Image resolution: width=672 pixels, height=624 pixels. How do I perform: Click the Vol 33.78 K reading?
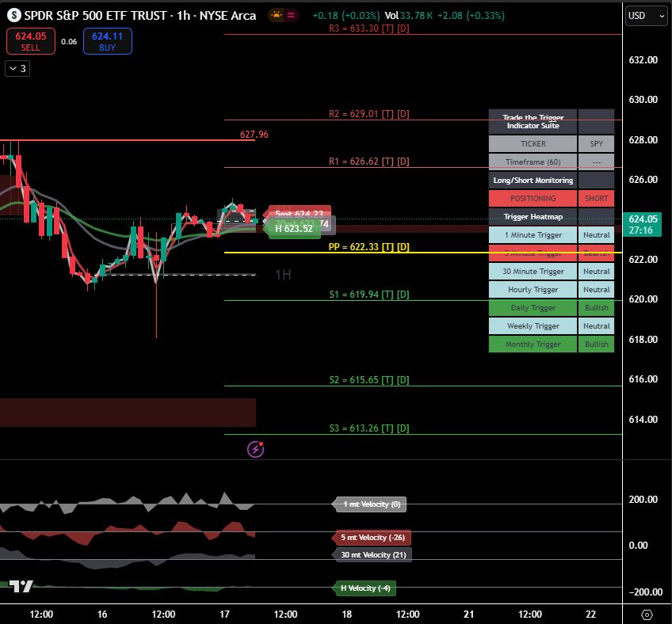[408, 15]
